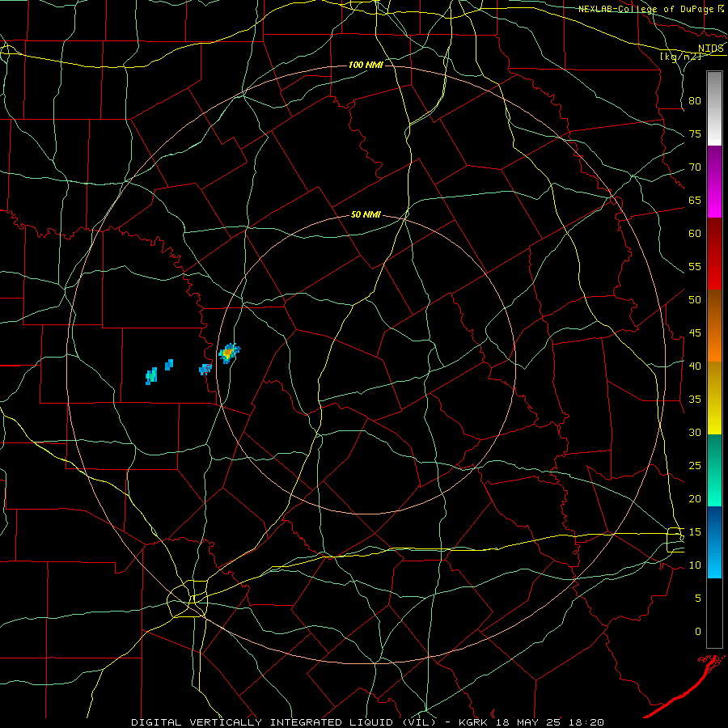Click the [kg/m2] units label

coord(680,57)
